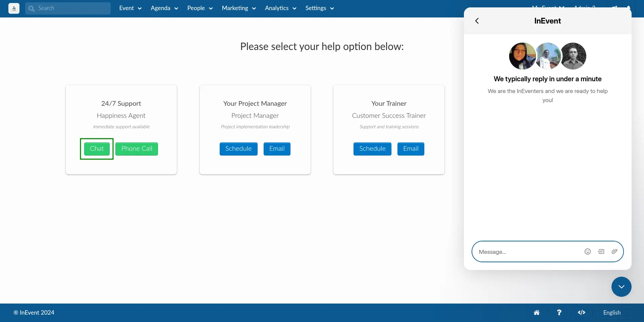Click the code brackets icon in footer
The height and width of the screenshot is (322, 644).
(x=582, y=313)
